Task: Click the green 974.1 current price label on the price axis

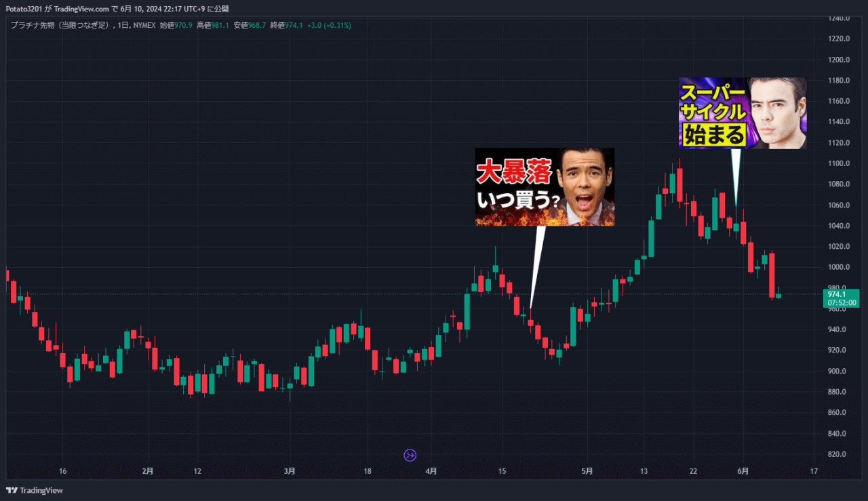Action: (840, 294)
